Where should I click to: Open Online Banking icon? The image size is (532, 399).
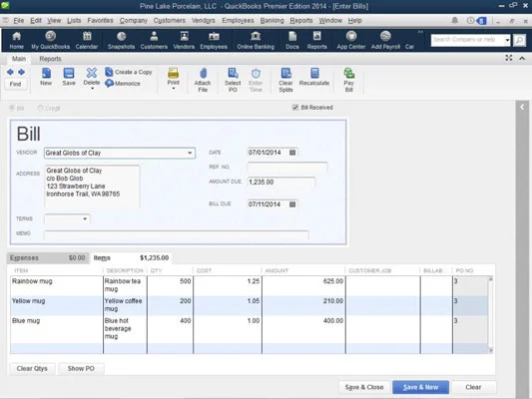click(256, 40)
